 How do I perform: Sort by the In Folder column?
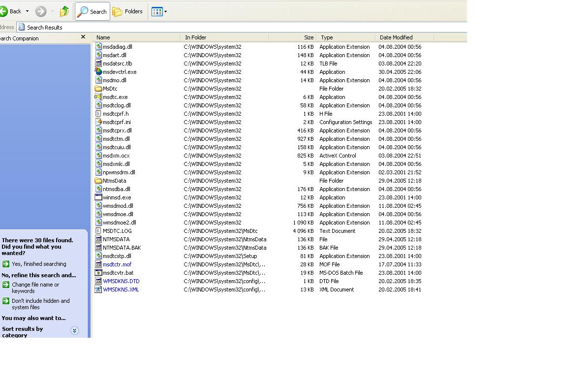coord(225,37)
